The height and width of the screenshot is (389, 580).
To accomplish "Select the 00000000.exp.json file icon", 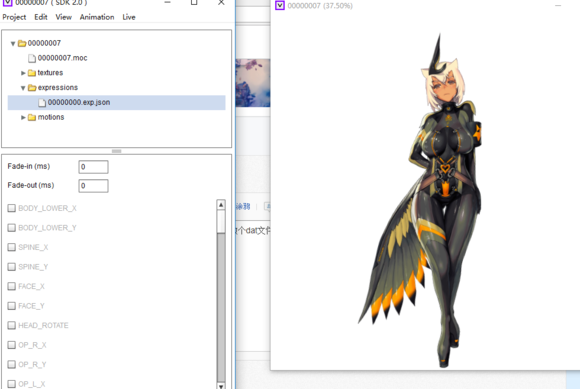I will pos(42,102).
